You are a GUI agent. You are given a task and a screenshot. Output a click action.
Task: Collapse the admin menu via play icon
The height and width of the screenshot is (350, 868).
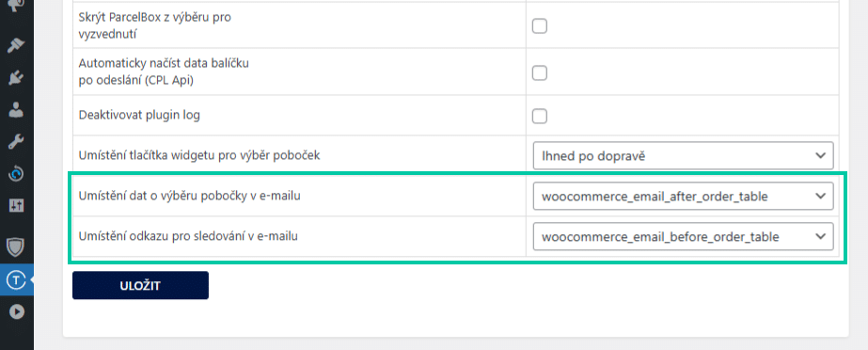pyautogui.click(x=16, y=312)
